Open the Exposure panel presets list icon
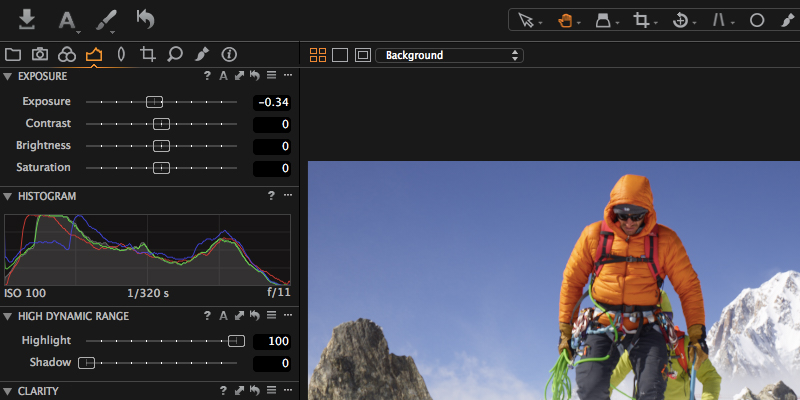800x400 pixels. pyautogui.click(x=271, y=76)
